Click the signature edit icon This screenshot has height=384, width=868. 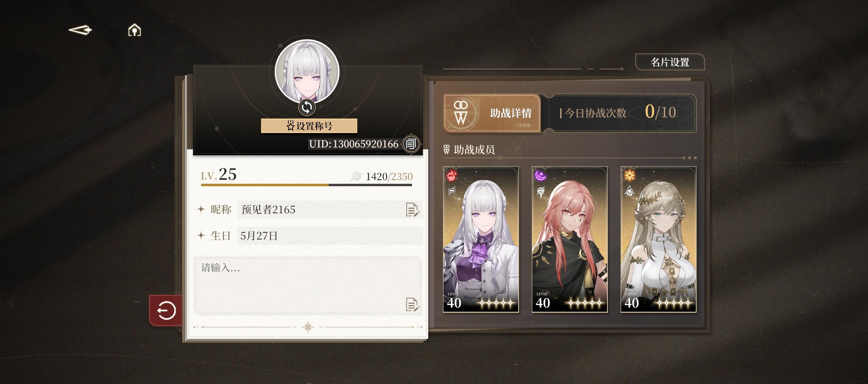[x=412, y=304]
